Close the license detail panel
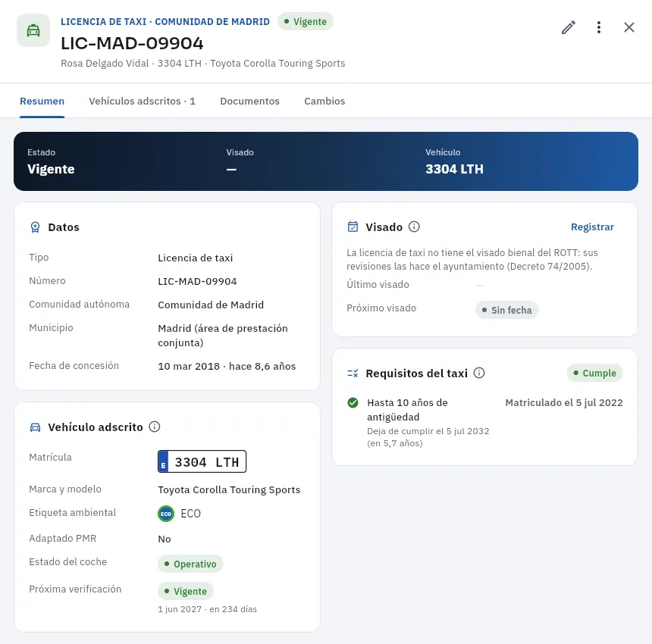The image size is (652, 644). [629, 27]
